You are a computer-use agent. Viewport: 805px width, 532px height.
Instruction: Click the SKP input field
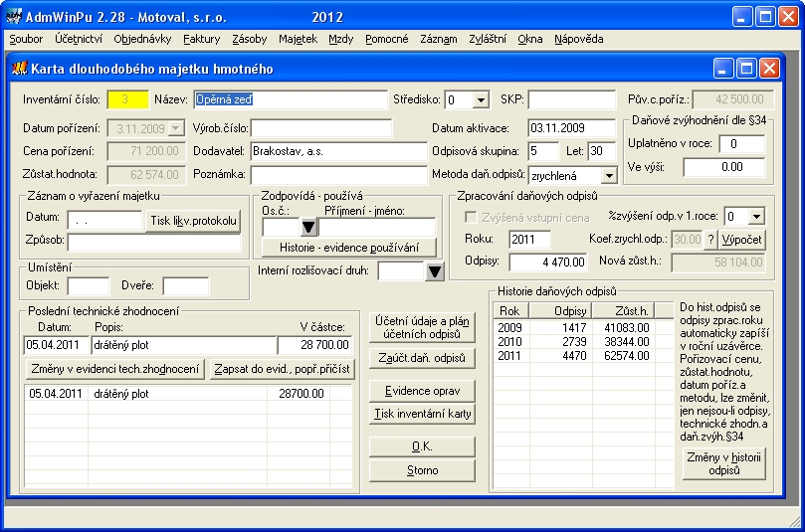[x=572, y=99]
